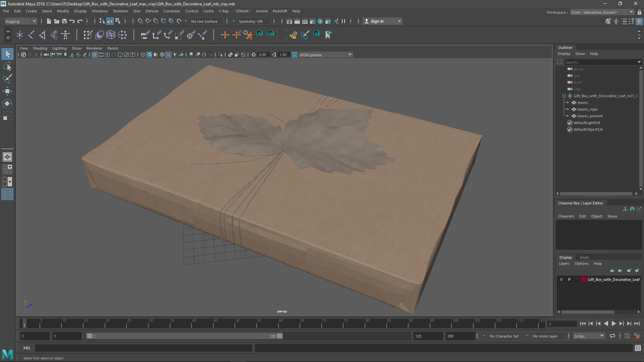Open the viewport Shading menu
The height and width of the screenshot is (362, 644).
40,48
